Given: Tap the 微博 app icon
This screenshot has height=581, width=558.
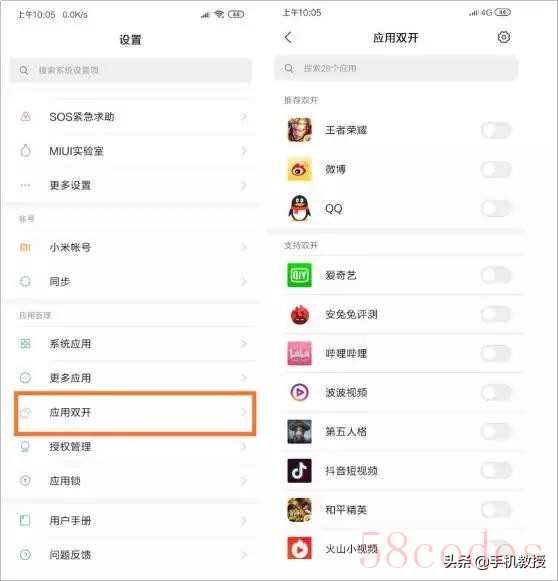Looking at the screenshot, I should (x=299, y=169).
